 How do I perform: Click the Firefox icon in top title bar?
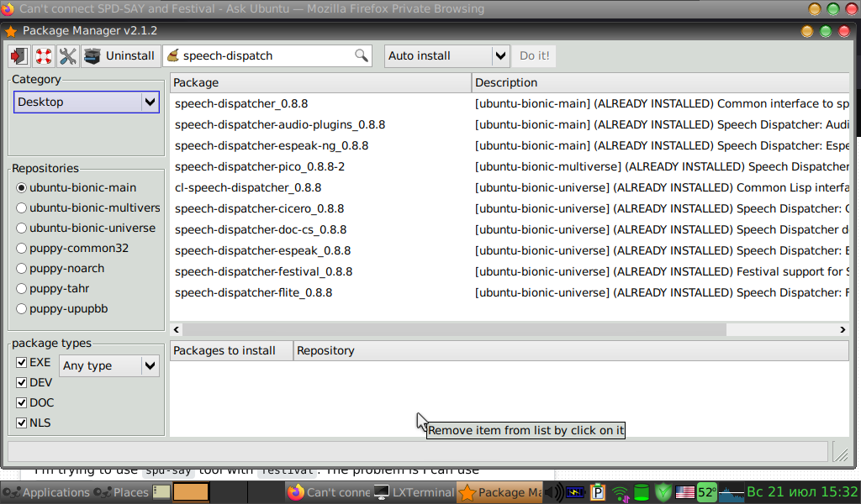(7, 8)
